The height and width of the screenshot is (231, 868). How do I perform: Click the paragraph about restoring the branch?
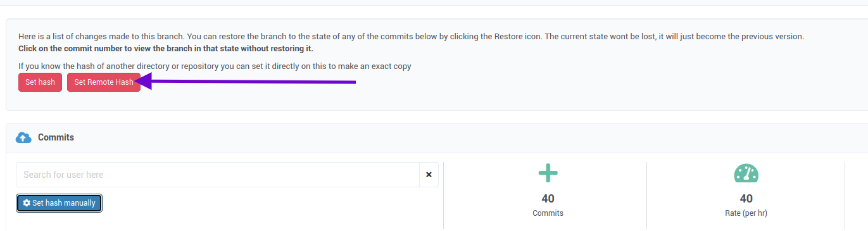[x=412, y=37]
